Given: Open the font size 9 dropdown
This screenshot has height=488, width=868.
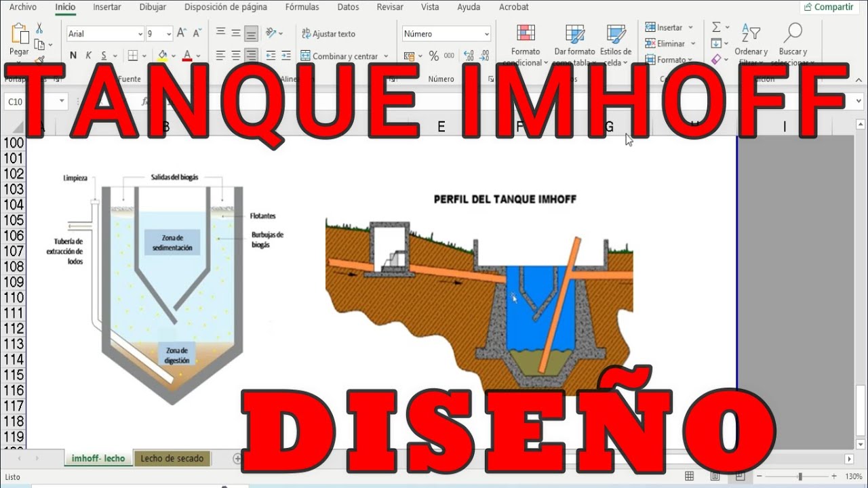Looking at the screenshot, I should pyautogui.click(x=169, y=34).
